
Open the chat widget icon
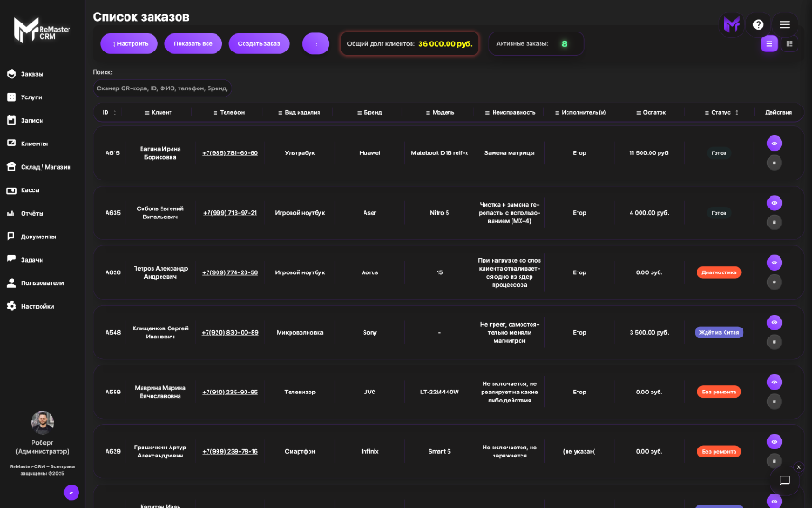(x=784, y=480)
